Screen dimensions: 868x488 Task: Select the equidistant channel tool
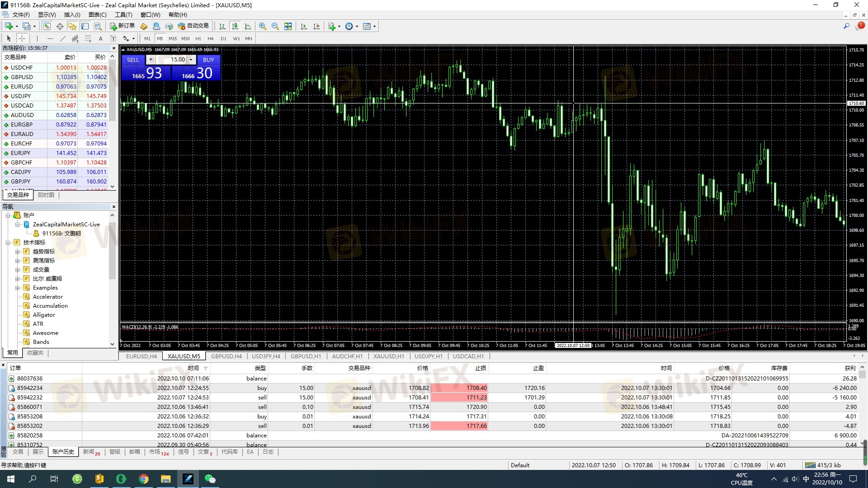point(75,38)
